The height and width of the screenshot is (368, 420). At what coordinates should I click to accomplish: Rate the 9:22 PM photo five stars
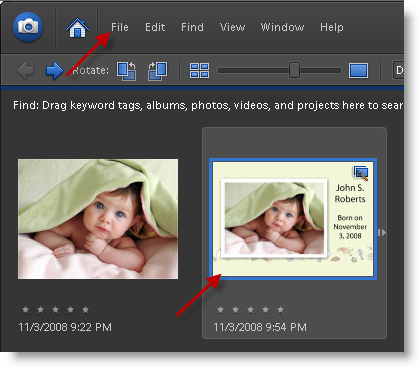point(85,310)
